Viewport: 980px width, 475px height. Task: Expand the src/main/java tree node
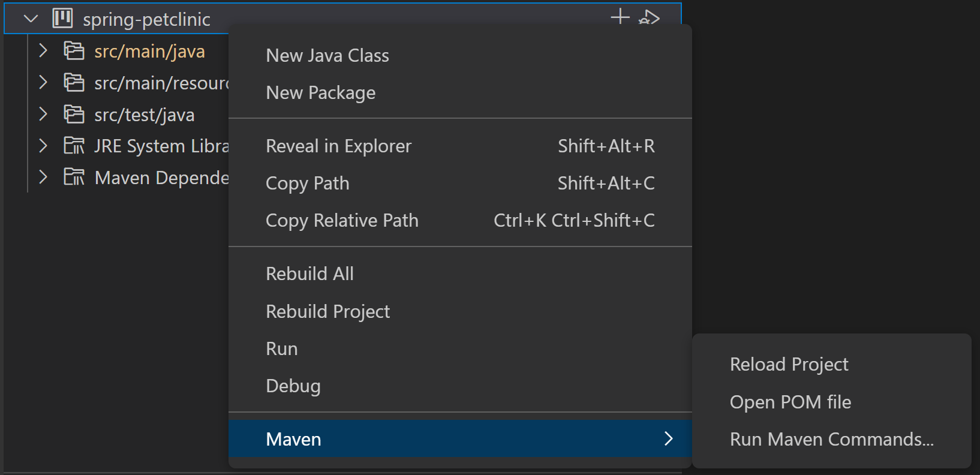43,50
